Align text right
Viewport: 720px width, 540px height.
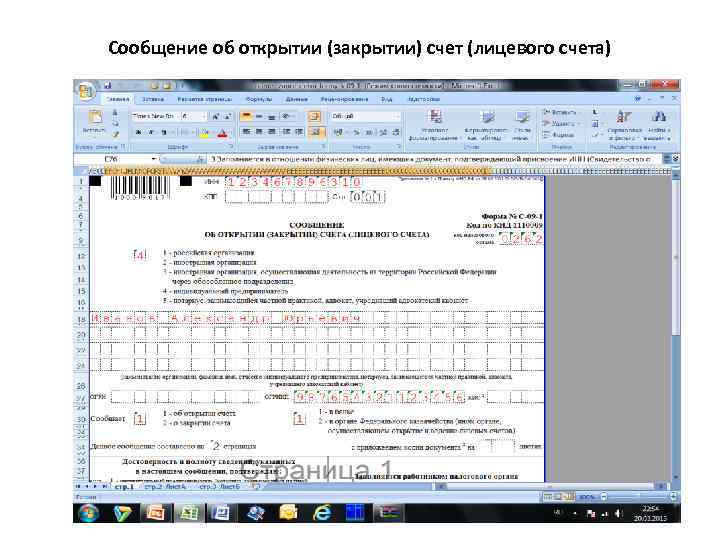(x=271, y=132)
